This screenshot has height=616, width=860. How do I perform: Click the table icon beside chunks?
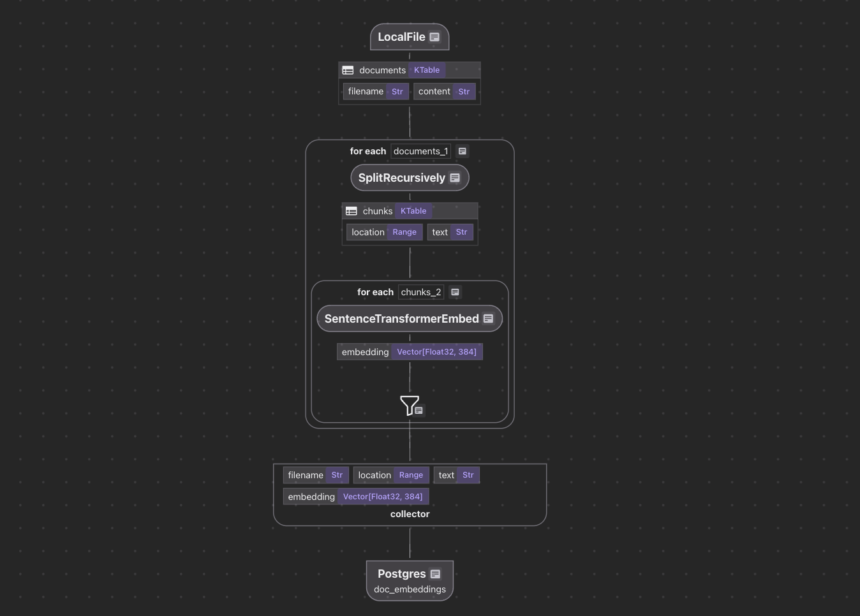pyautogui.click(x=352, y=211)
